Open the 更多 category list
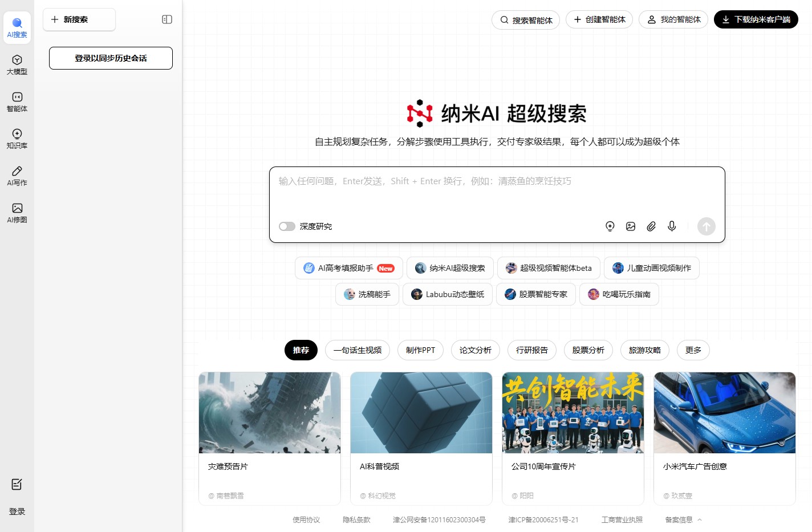This screenshot has width=812, height=532. coord(693,350)
